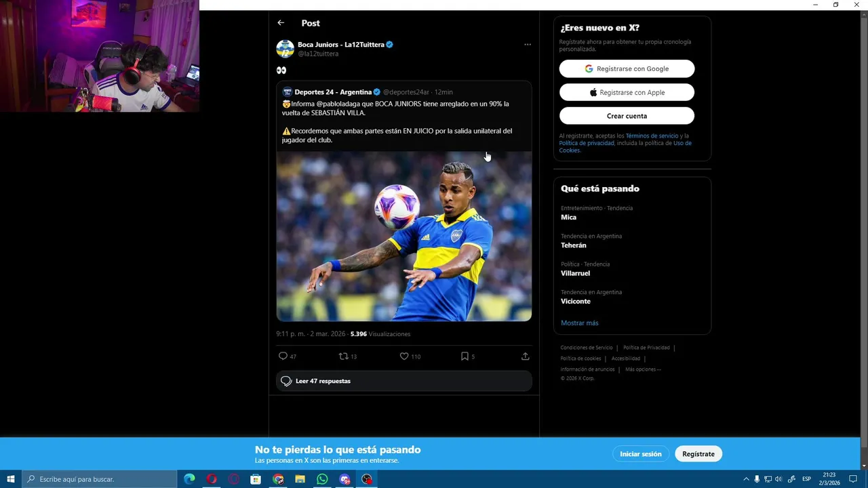Screen dimensions: 868x488
Task: Click the Windows Start button
Action: click(11, 479)
